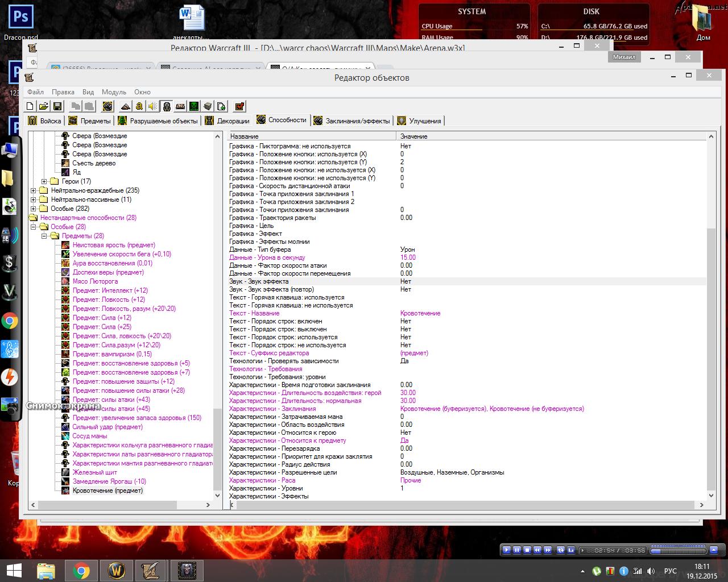Image resolution: width=728 pixels, height=582 pixels.
Task: Click right arrow of properties horizontal scrollbar
Action: coord(701,505)
